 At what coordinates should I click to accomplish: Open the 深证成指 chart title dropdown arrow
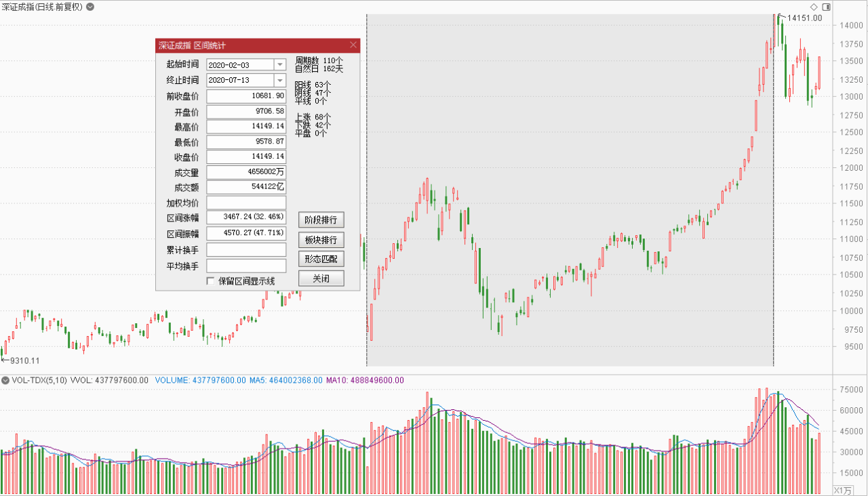(90, 7)
